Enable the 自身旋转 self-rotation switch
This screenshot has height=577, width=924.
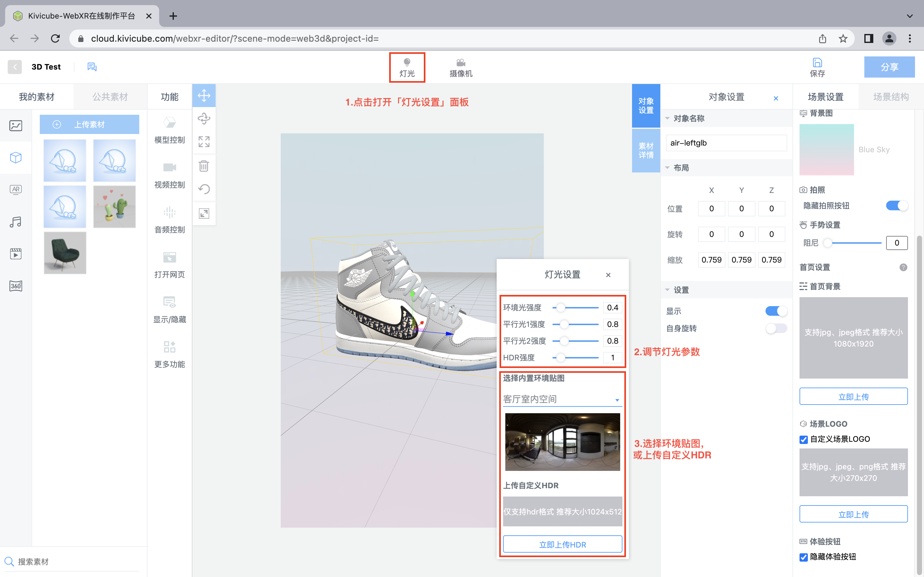pos(776,328)
